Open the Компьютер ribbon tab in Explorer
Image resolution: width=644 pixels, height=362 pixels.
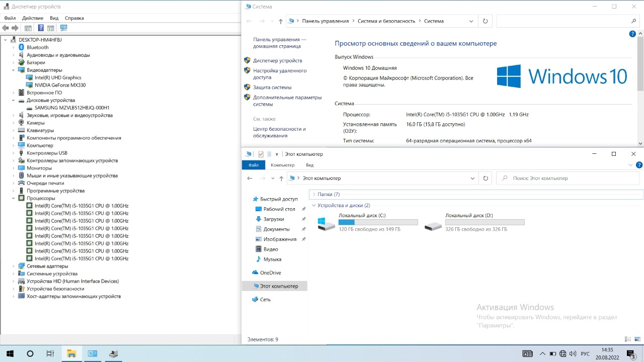pyautogui.click(x=282, y=165)
